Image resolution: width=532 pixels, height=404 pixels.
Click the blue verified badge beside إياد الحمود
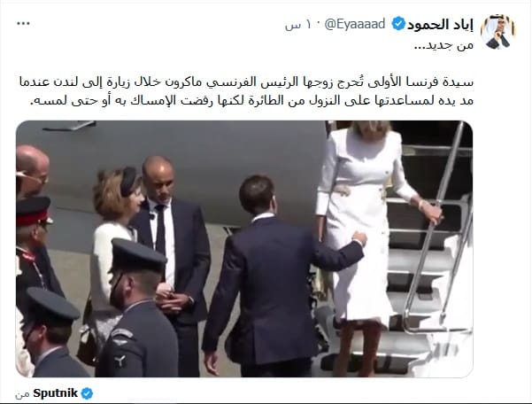tap(398, 24)
